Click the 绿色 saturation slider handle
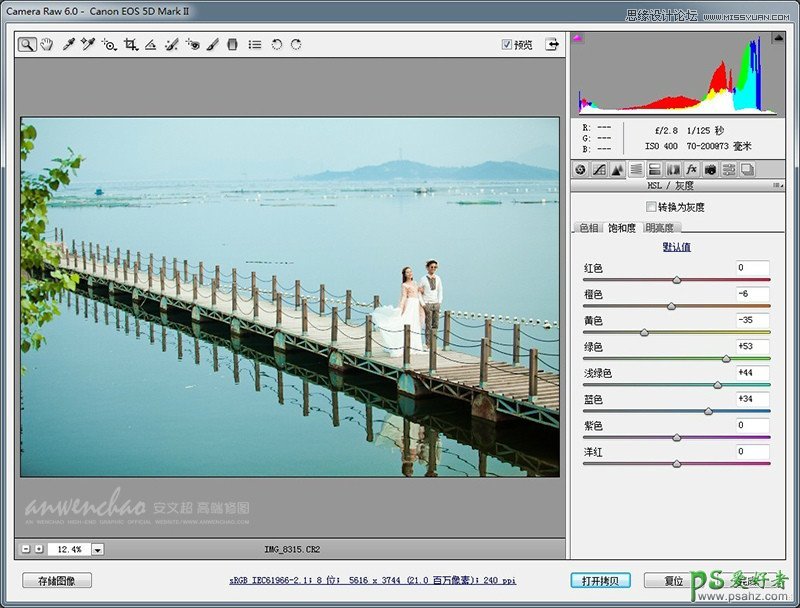 tap(726, 358)
